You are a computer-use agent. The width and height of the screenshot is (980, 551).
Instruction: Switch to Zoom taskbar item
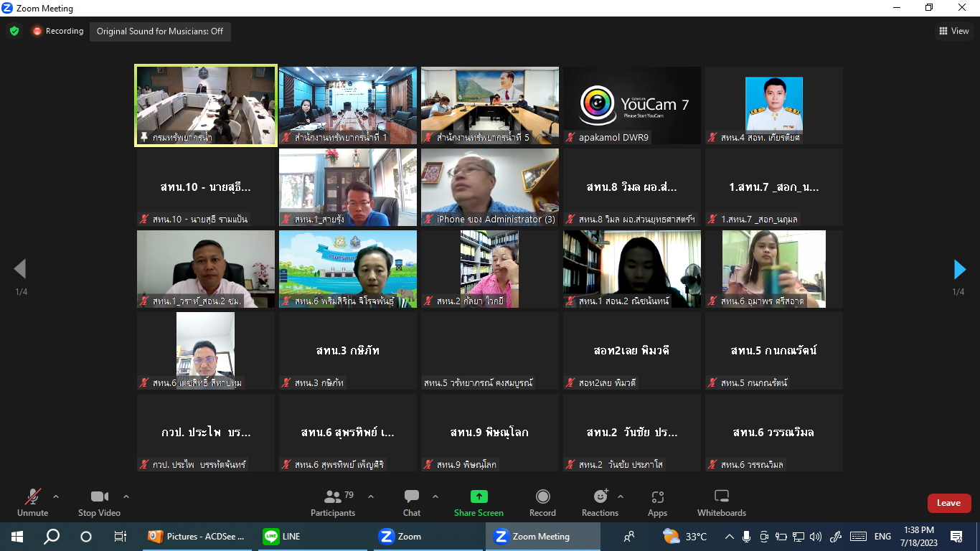coord(428,537)
